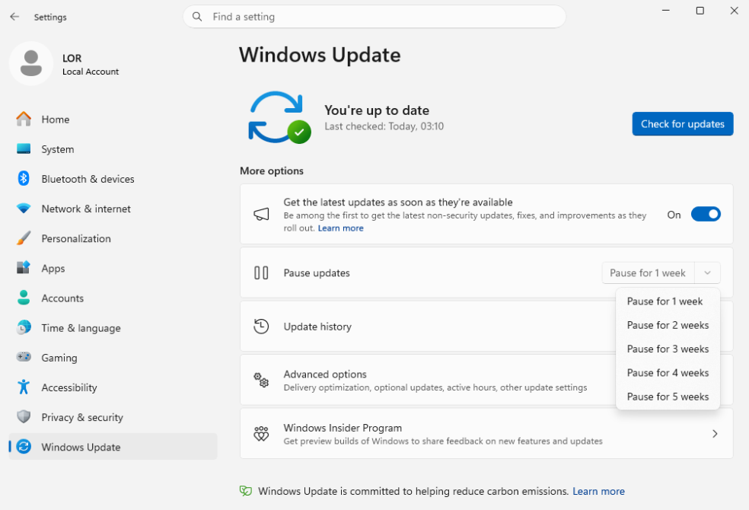
Task: Click the Network wifi icon
Action: coord(23,209)
